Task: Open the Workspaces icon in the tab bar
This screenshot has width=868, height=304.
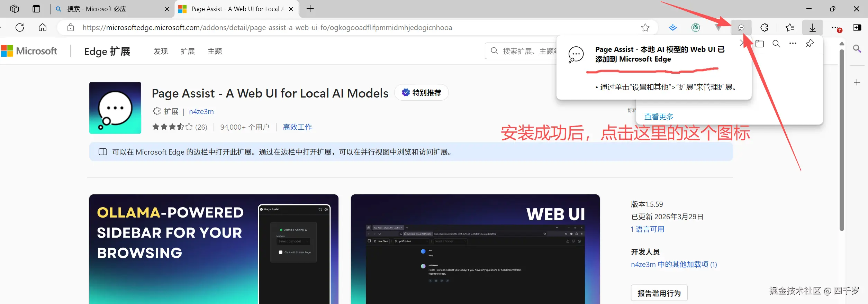Action: (15, 9)
